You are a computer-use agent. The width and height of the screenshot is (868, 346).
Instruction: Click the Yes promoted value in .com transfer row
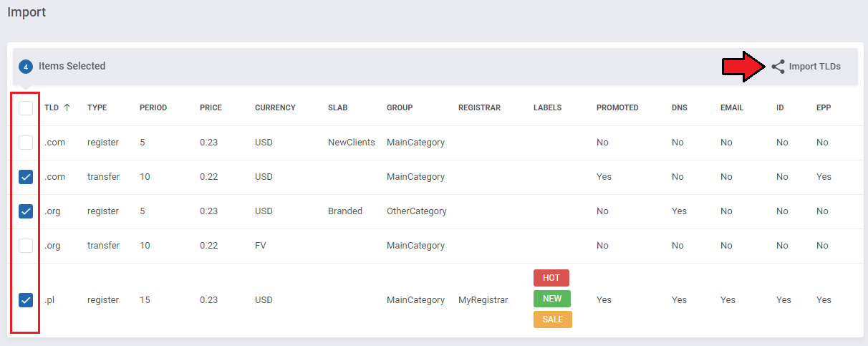pos(604,177)
